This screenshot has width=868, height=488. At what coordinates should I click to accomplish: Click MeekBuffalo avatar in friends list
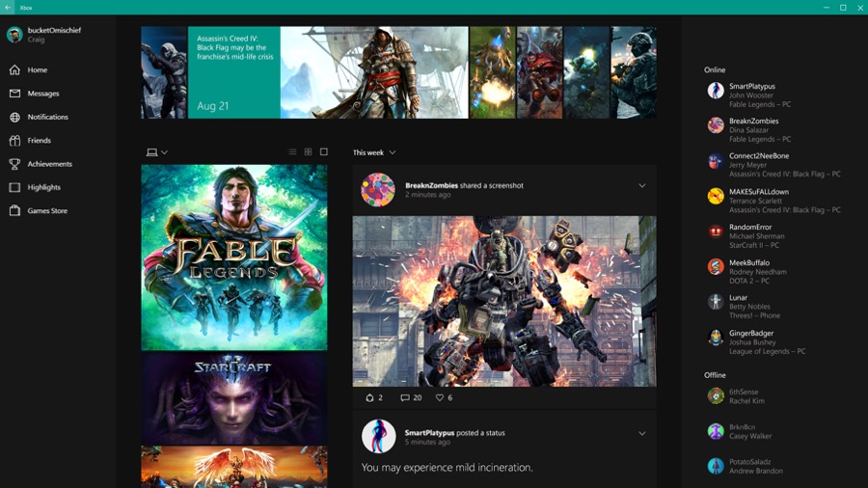[x=716, y=267]
